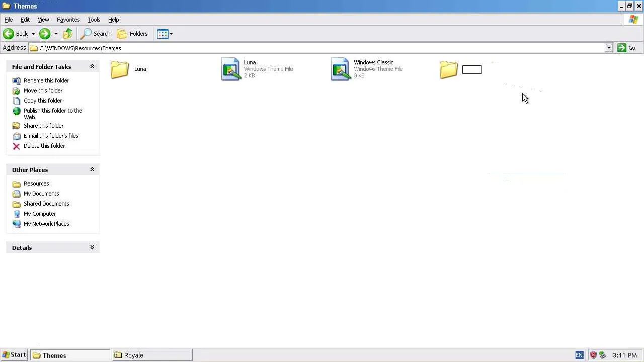The width and height of the screenshot is (644, 362).
Task: Click the My Computer icon
Action: [x=17, y=214]
